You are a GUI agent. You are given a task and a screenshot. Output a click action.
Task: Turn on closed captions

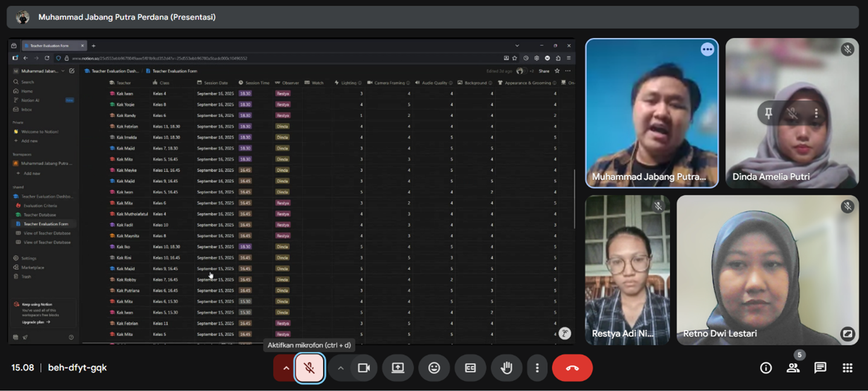click(470, 368)
